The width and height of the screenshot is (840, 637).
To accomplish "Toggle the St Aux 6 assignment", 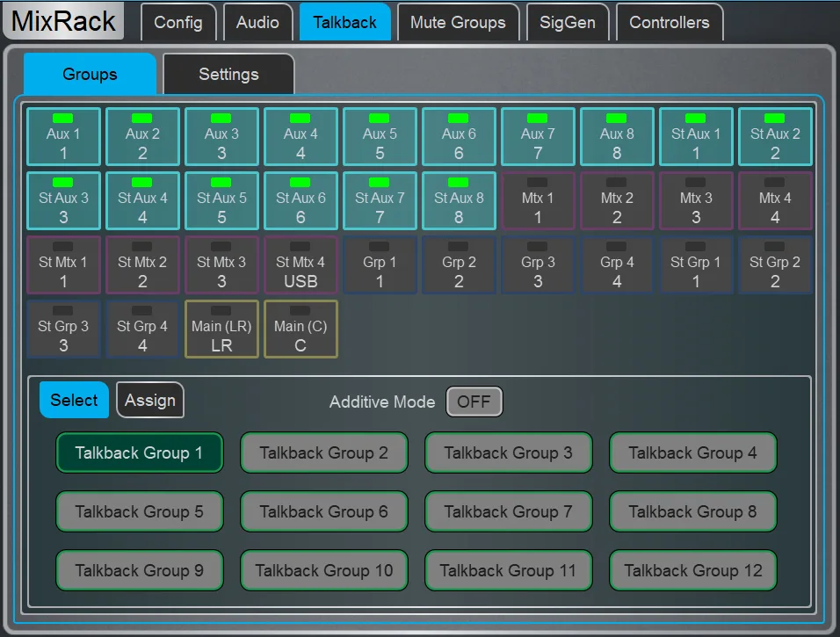I will [x=301, y=201].
